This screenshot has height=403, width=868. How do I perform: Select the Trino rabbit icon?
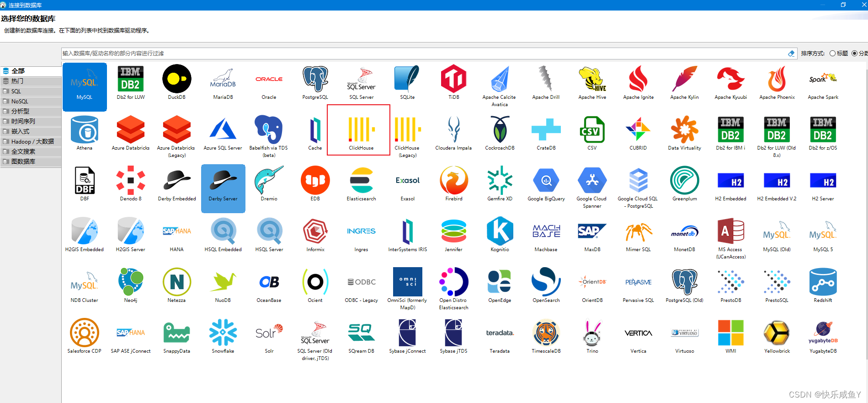click(592, 333)
